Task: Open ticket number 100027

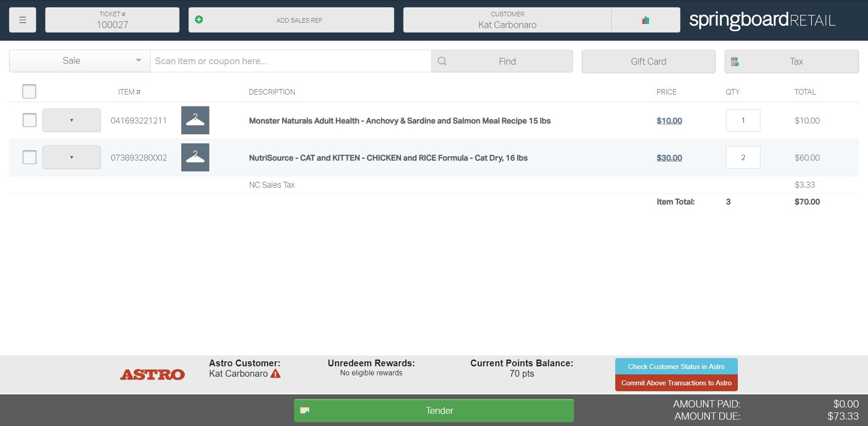Action: coord(112,20)
